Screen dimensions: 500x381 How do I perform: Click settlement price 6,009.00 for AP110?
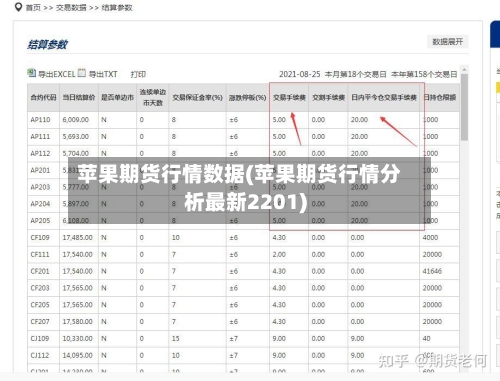pos(76,120)
